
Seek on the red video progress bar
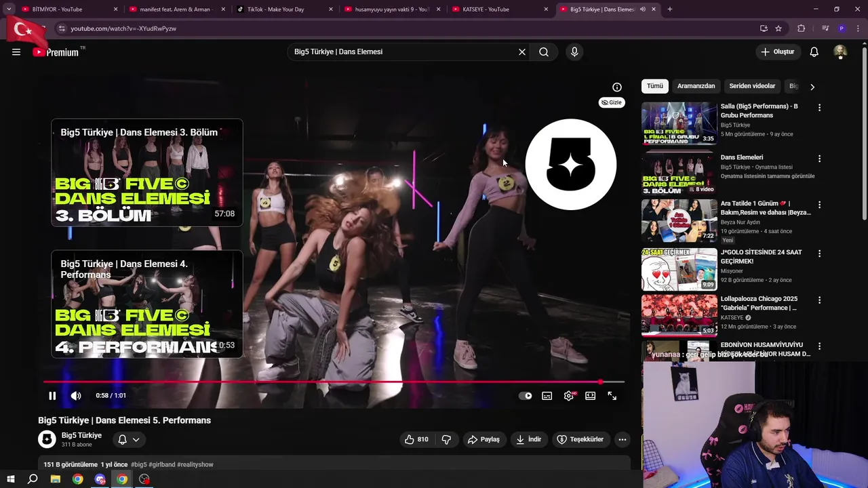click(x=334, y=382)
